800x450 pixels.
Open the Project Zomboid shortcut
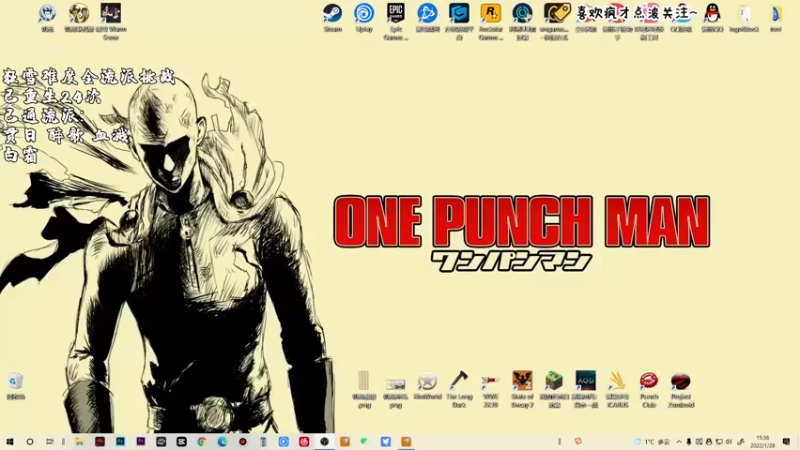(x=681, y=389)
